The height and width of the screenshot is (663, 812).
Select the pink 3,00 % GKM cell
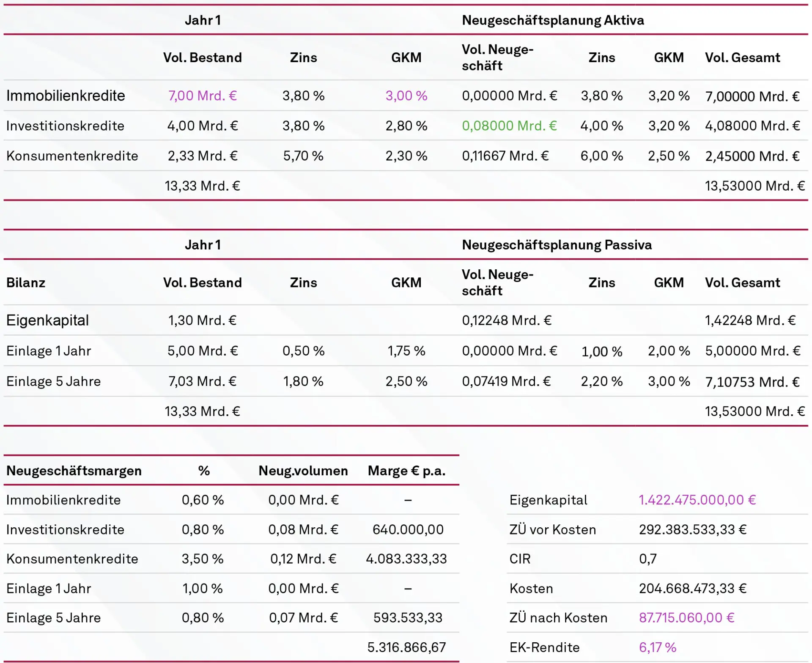(406, 96)
